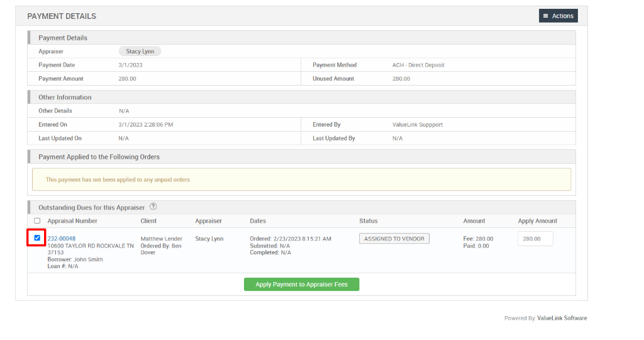Click the ACH - Direct Deposit value
This screenshot has height=340, width=644.
click(x=418, y=65)
